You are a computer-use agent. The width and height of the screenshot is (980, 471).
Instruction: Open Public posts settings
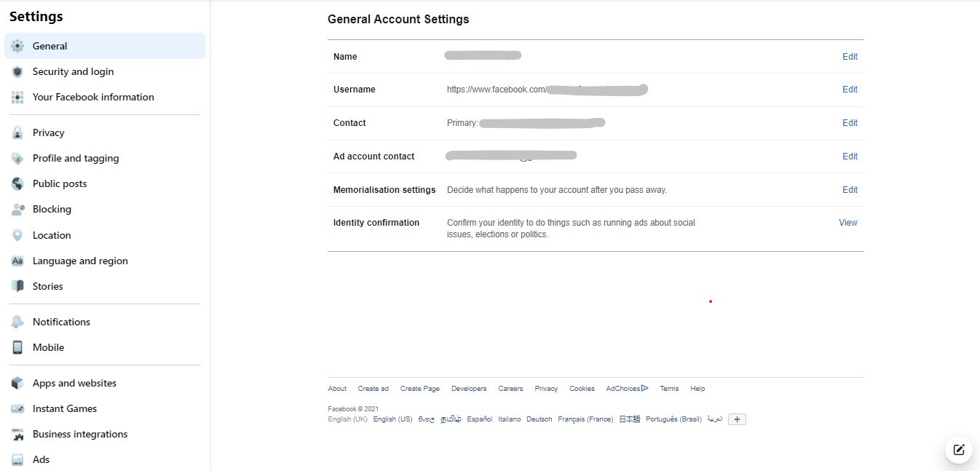(105, 183)
